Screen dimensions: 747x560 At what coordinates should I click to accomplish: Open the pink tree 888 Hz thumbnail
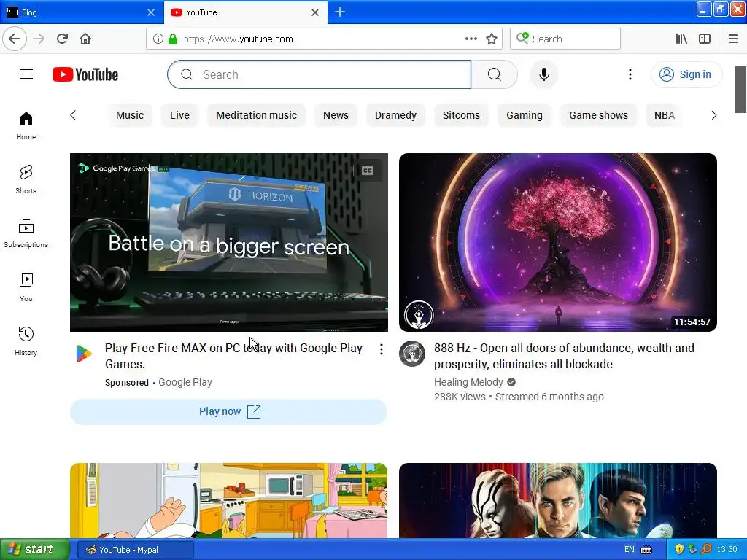point(558,242)
